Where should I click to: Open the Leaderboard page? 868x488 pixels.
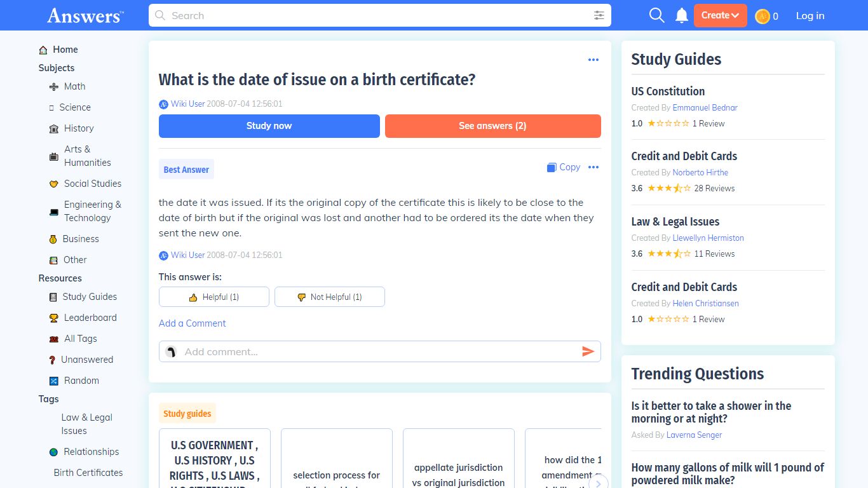pos(90,318)
